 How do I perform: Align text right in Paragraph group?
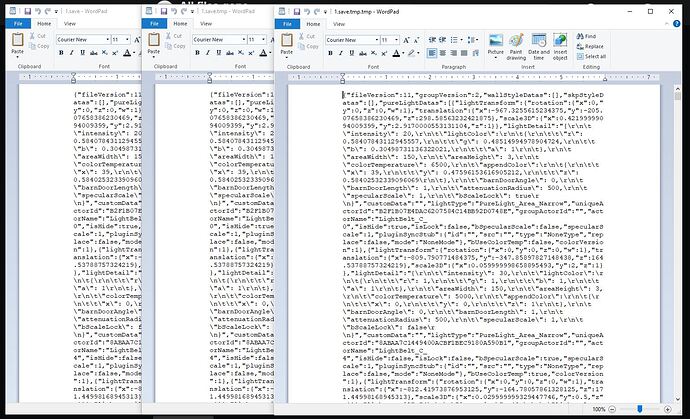click(x=454, y=53)
